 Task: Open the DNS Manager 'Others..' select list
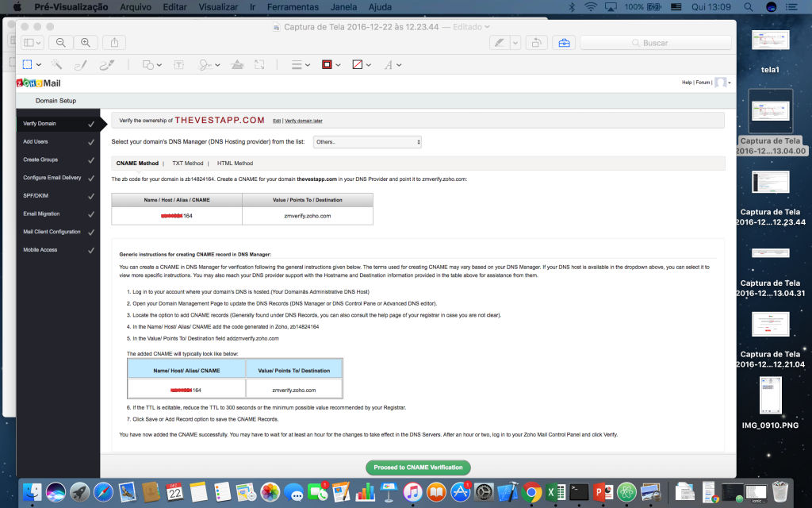click(367, 141)
